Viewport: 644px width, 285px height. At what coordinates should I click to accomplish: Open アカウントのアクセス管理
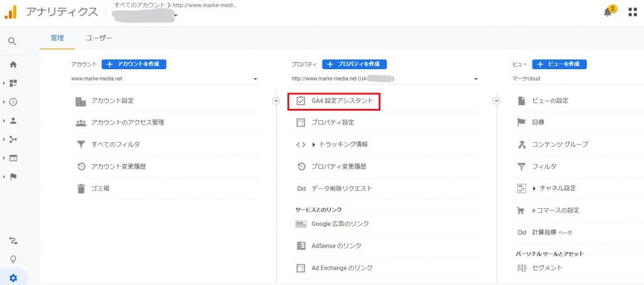point(128,123)
